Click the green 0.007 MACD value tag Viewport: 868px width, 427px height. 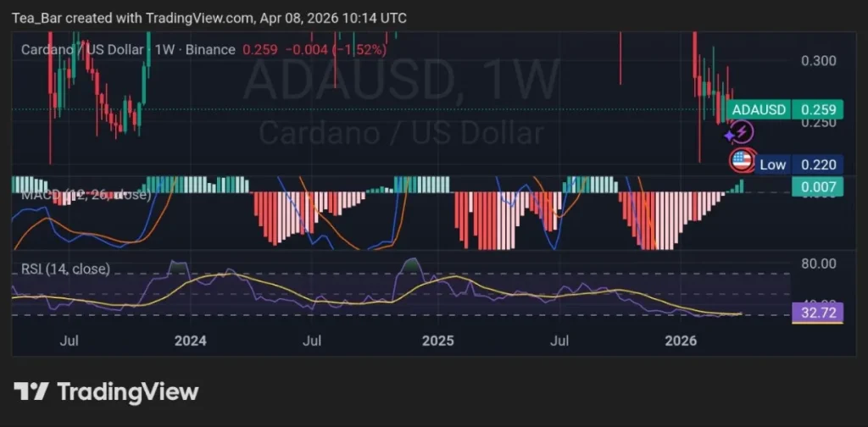[816, 186]
